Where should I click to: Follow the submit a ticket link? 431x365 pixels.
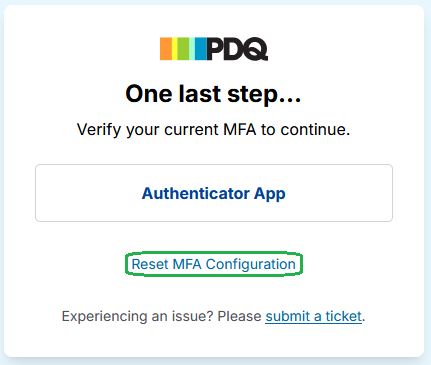313,316
